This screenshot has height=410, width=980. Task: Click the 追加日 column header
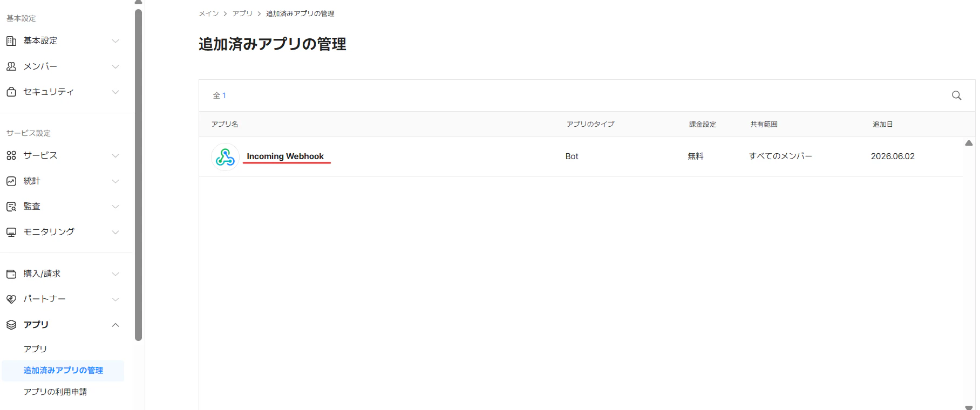pyautogui.click(x=883, y=124)
